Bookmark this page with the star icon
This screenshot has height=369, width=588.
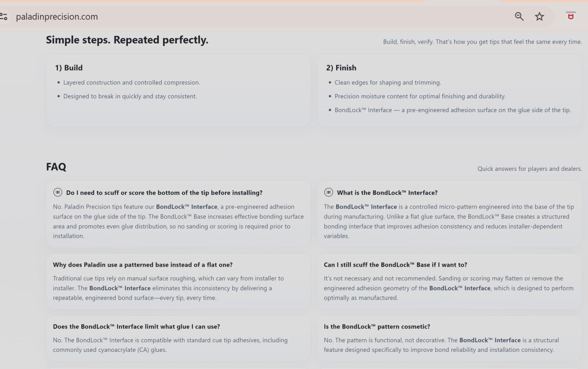point(539,17)
